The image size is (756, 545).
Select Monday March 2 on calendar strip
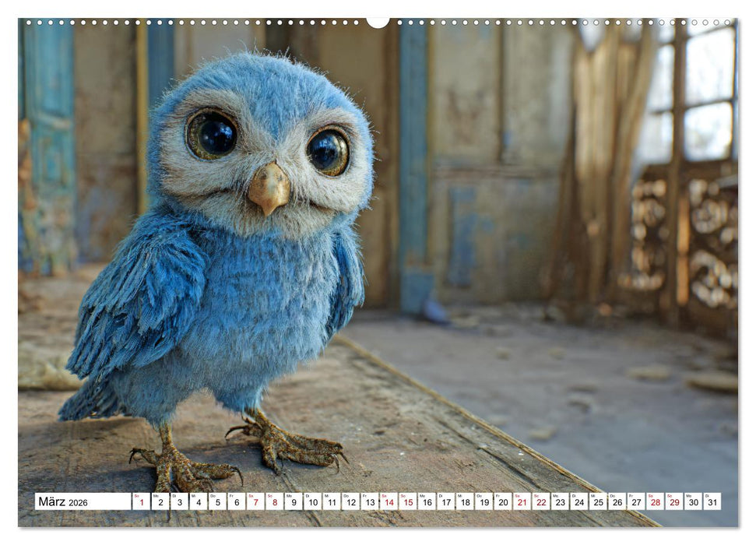[160, 501]
